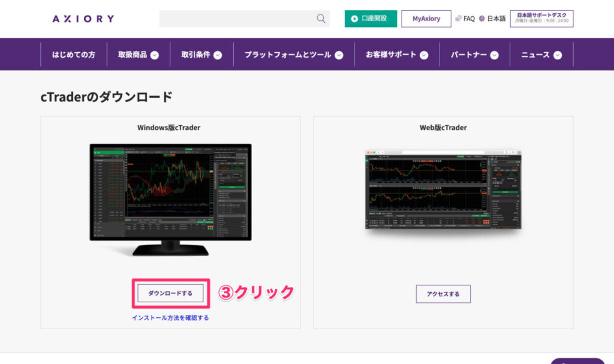Open the ニュース menu
Viewport: 614px width, 364px height.
(535, 55)
